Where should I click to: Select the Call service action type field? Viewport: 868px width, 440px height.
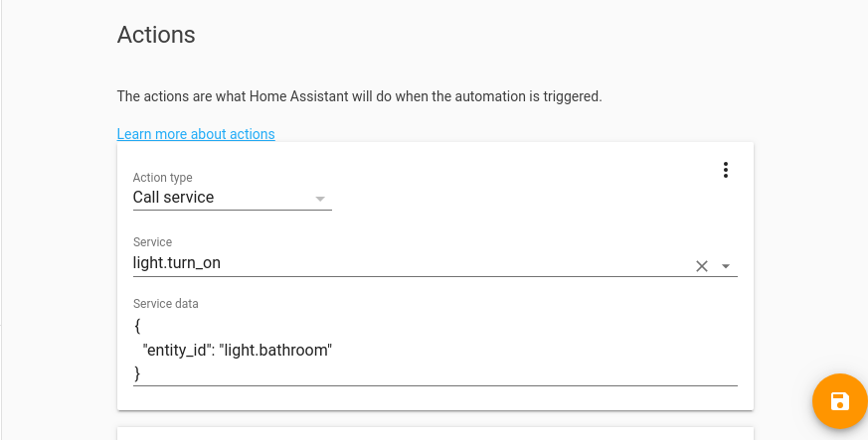pyautogui.click(x=232, y=198)
